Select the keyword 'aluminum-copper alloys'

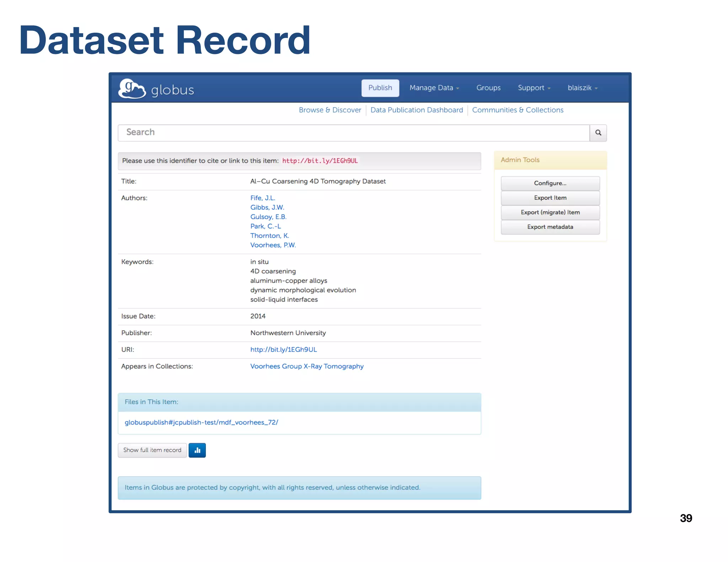289,281
